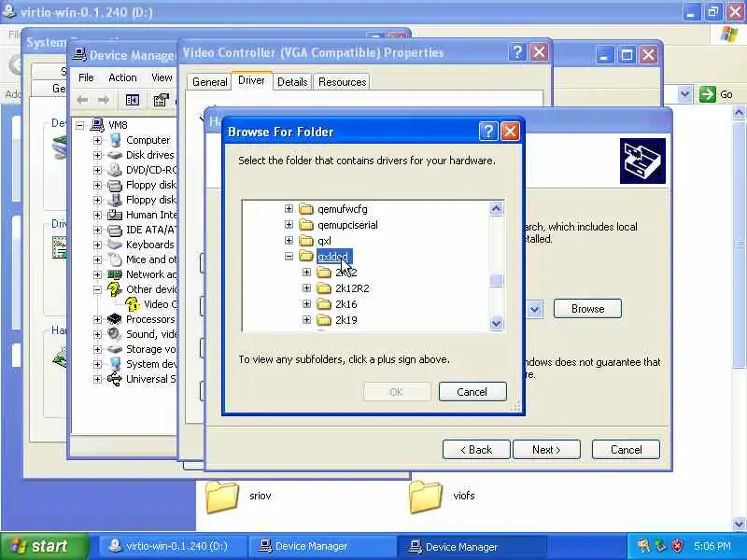Click the Computer category icon
Viewport: 747px width, 560px height.
pos(115,140)
